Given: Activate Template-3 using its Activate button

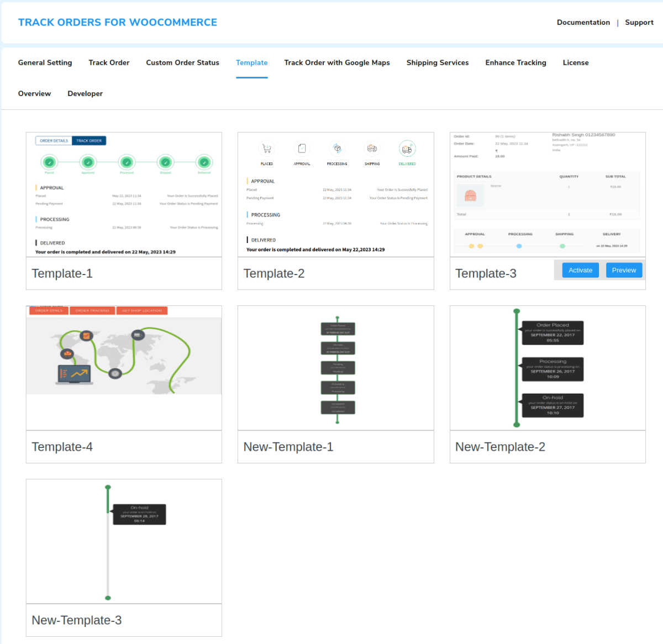Looking at the screenshot, I should click(x=580, y=270).
